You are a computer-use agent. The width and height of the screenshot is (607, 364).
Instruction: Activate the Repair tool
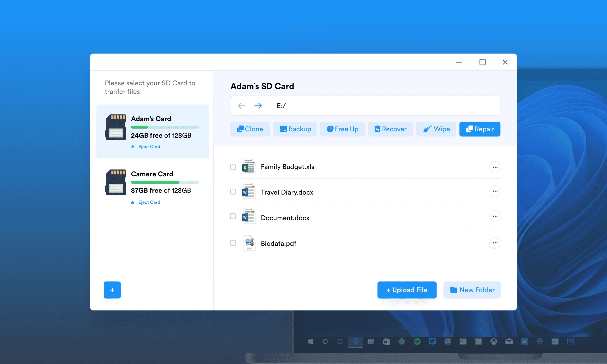click(x=480, y=129)
